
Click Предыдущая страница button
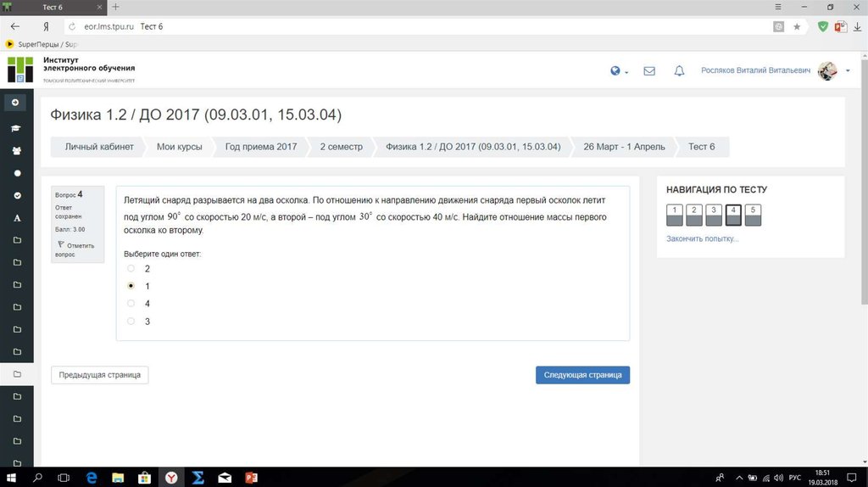pos(100,375)
